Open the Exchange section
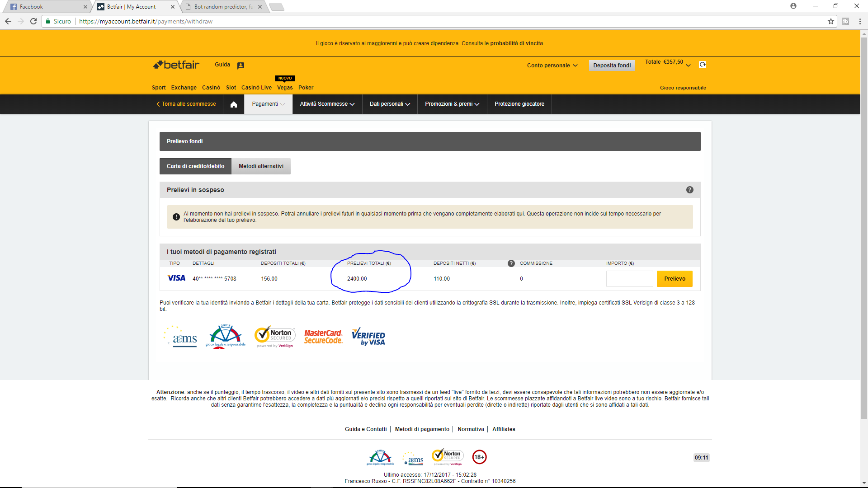This screenshot has height=488, width=868. click(184, 88)
